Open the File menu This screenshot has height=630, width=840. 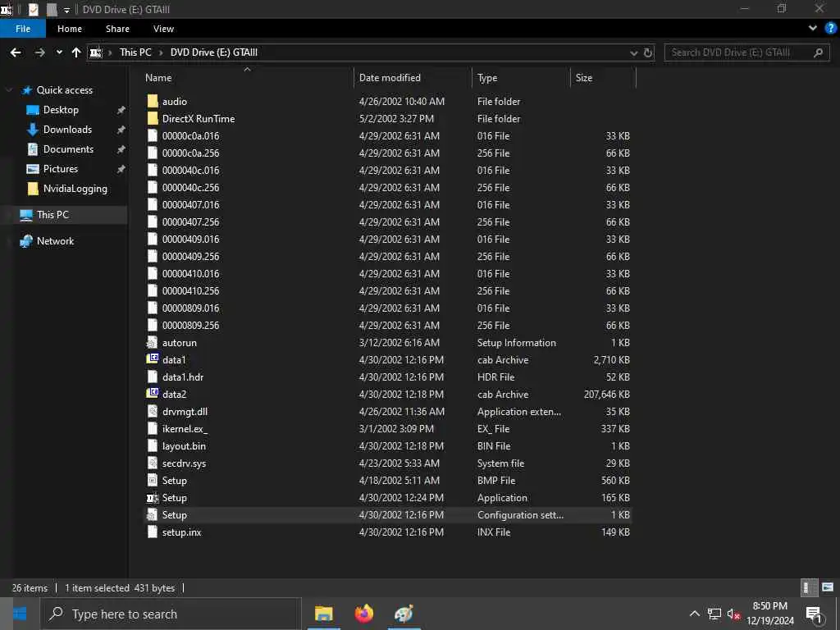point(23,29)
